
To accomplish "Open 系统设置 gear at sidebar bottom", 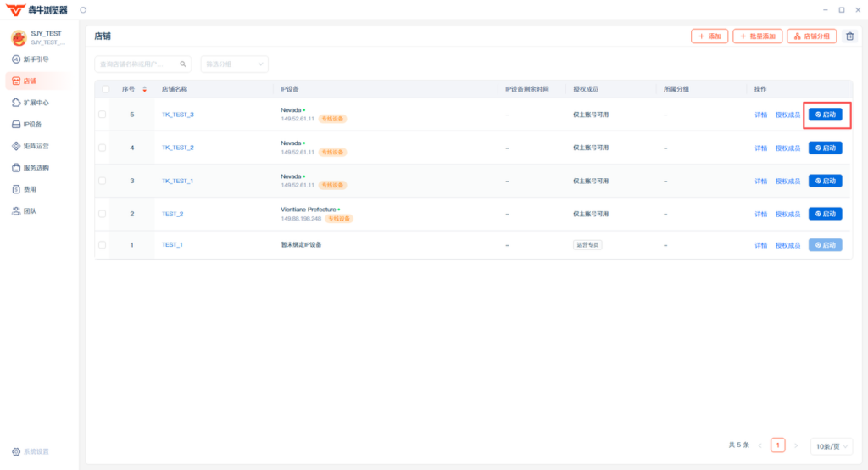I will [x=31, y=451].
